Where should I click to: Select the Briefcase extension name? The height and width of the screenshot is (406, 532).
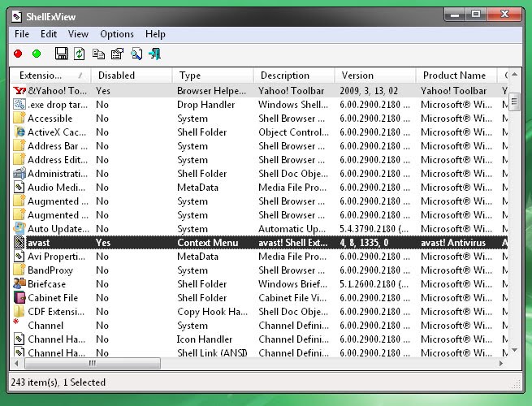coord(46,284)
